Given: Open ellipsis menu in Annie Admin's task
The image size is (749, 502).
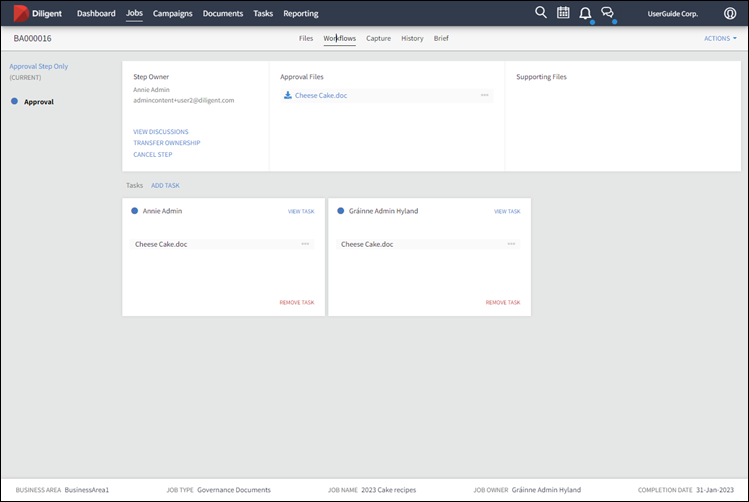Looking at the screenshot, I should (x=305, y=244).
